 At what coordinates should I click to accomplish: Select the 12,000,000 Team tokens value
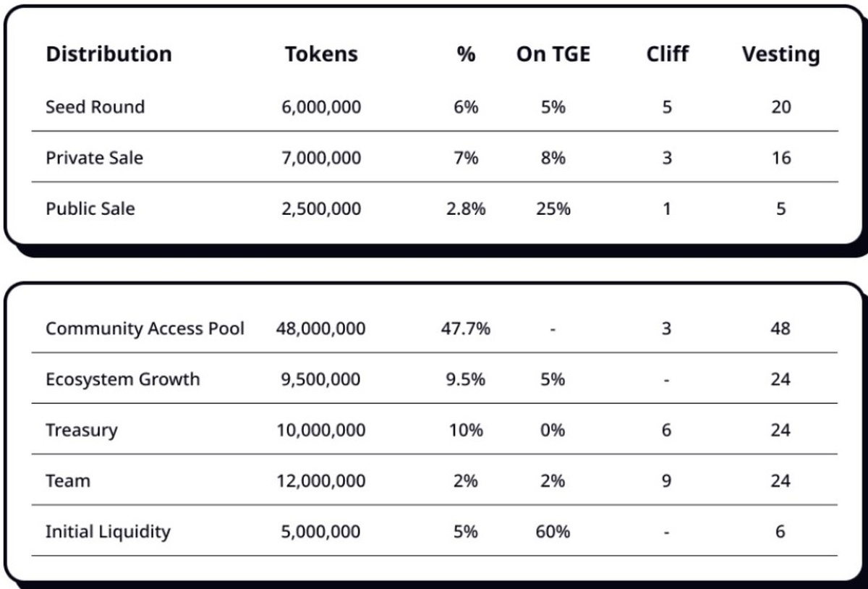320,481
